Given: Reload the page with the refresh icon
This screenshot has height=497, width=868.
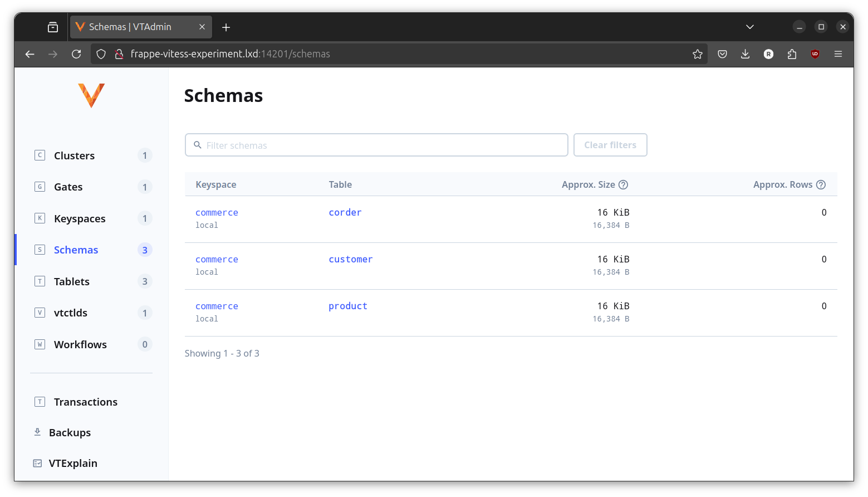Looking at the screenshot, I should (76, 54).
